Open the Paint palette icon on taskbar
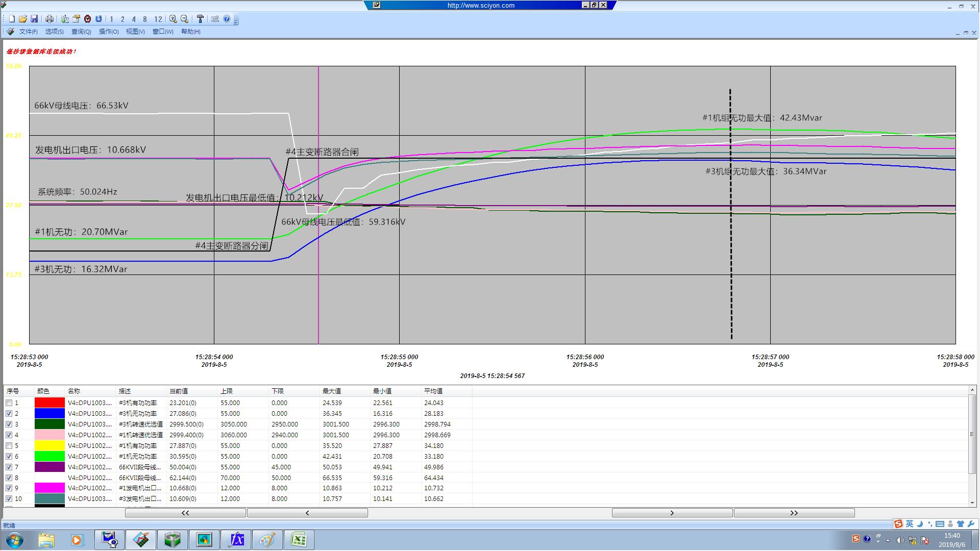 click(x=267, y=540)
